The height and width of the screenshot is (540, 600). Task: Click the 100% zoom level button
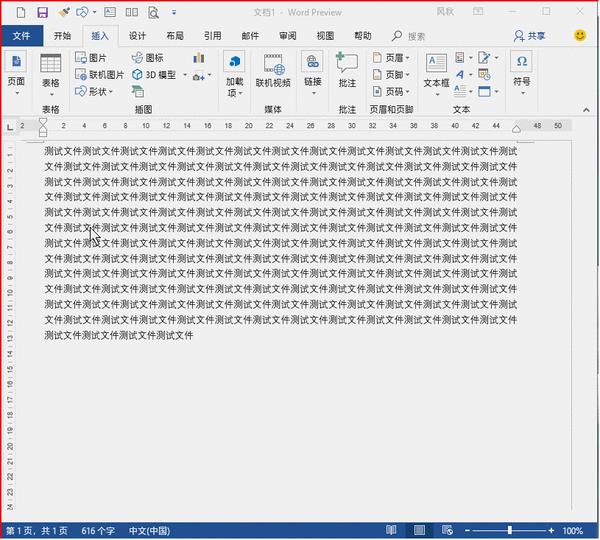[573, 530]
